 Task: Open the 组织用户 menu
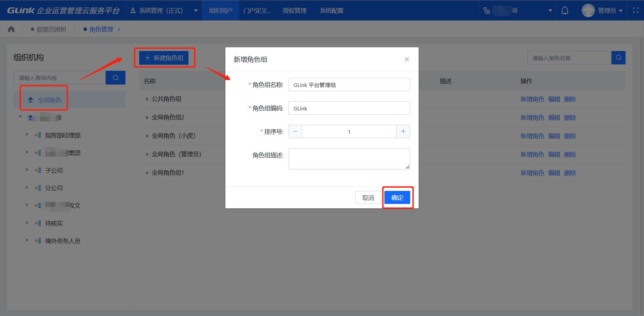pyautogui.click(x=221, y=10)
